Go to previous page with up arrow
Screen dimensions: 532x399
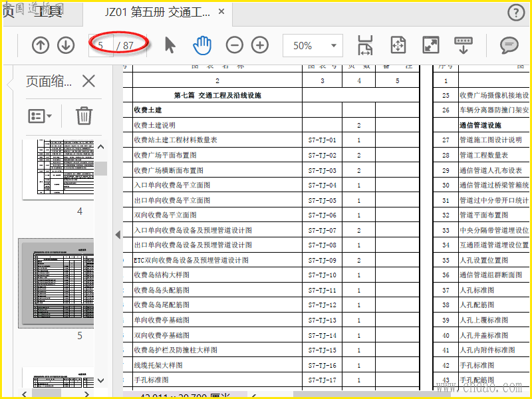[41, 45]
